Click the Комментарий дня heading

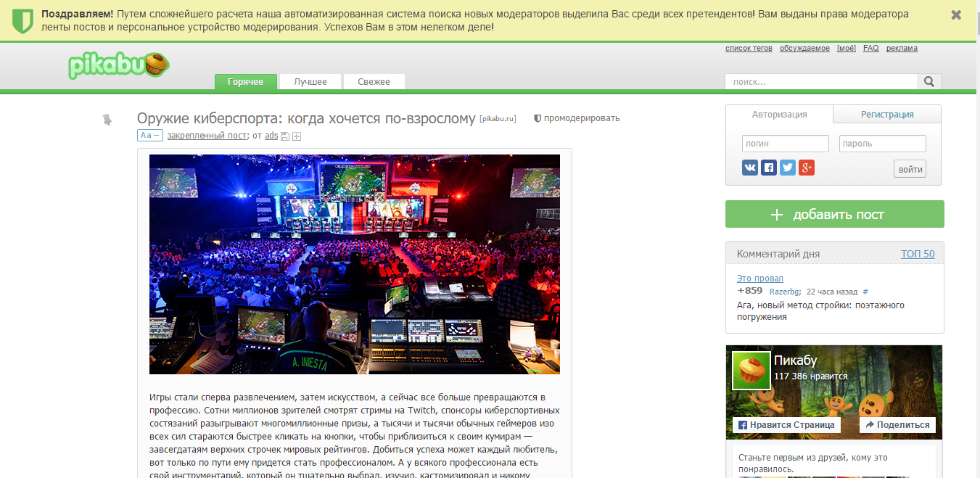pyautogui.click(x=778, y=254)
